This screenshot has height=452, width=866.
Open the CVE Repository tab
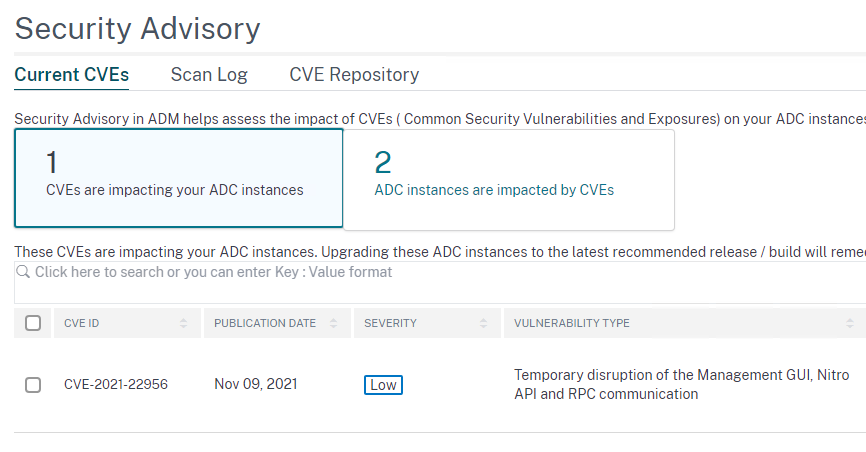[x=354, y=75]
